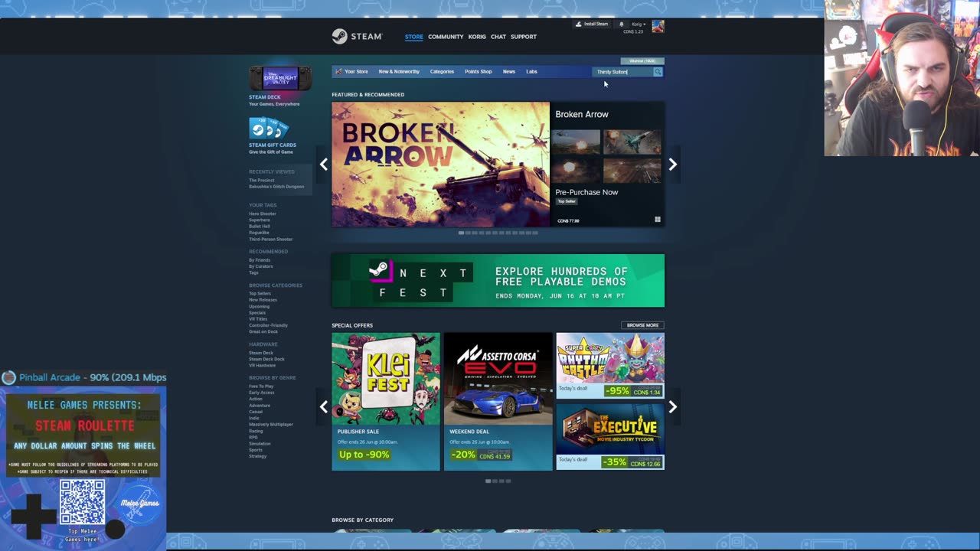Screen dimensions: 980x551
Task: Open the News tab
Action: [x=509, y=71]
